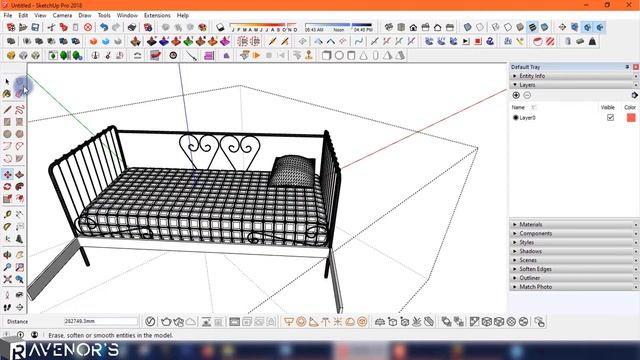Expand the Soften Edges panel

573,269
